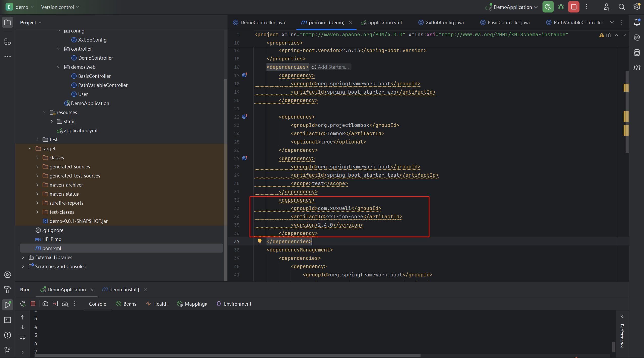Expand the Performance side panel
Screen dimensions: 644x358
pyautogui.click(x=622, y=316)
